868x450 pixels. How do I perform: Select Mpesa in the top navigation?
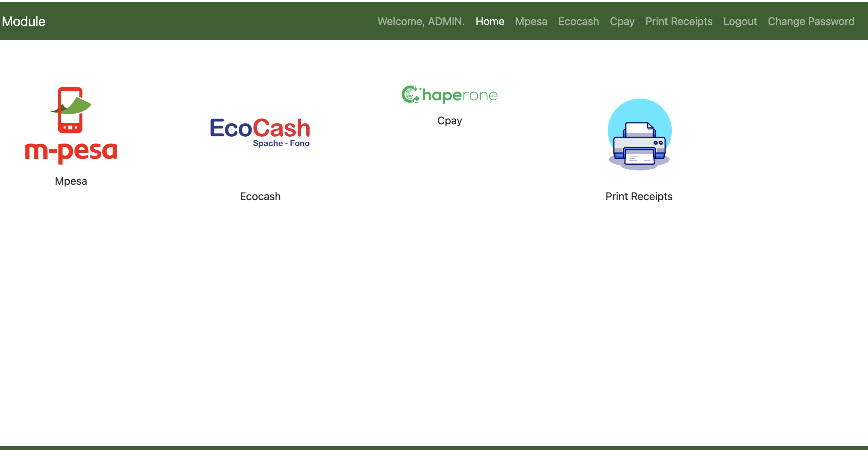pos(531,21)
